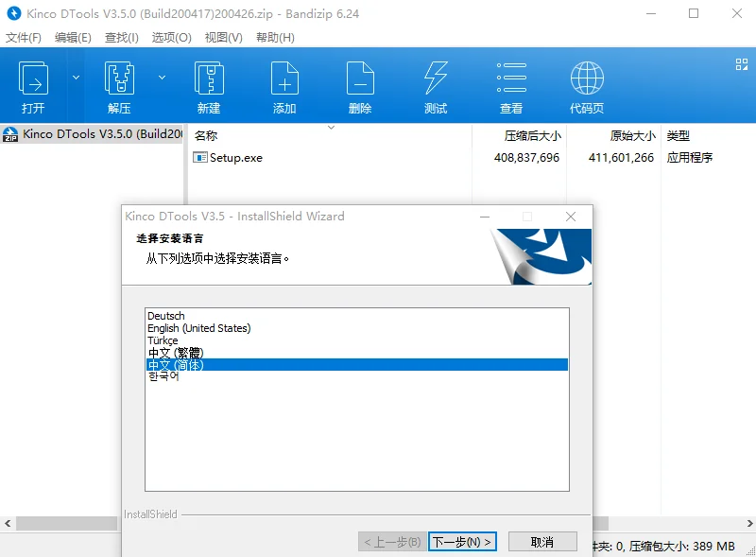Click the 下一步(N) next button
Viewport: 756px width, 557px height.
coord(462,541)
